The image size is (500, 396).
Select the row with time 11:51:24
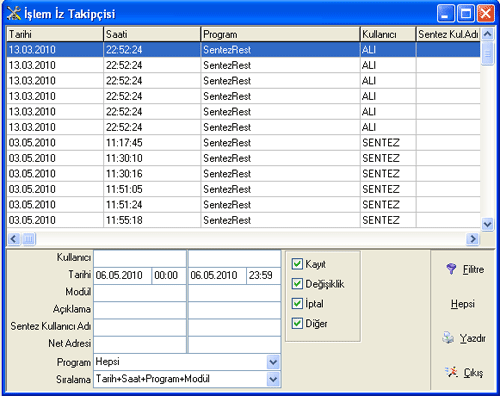pyautogui.click(x=243, y=205)
